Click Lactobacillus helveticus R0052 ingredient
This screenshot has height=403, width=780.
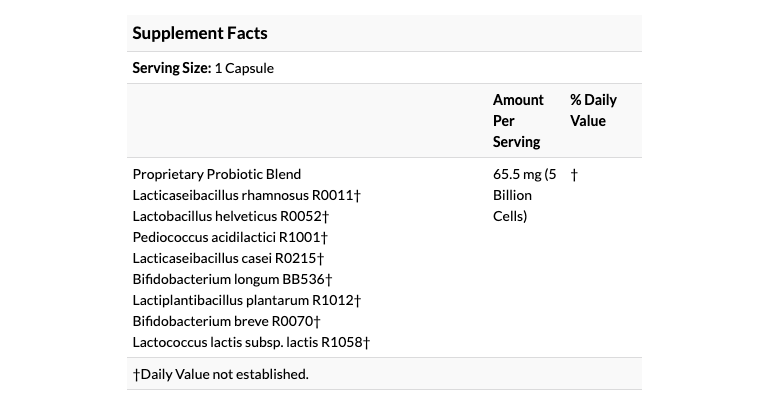point(228,216)
